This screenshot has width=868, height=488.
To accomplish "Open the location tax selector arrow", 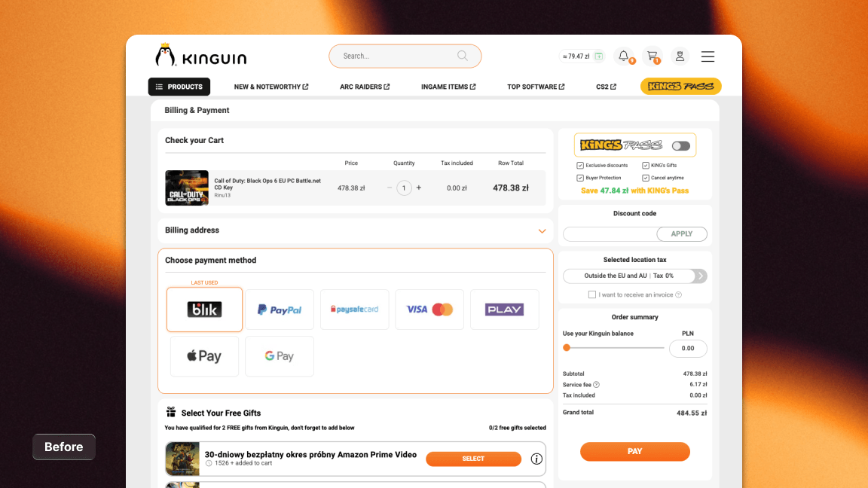I will pos(700,276).
